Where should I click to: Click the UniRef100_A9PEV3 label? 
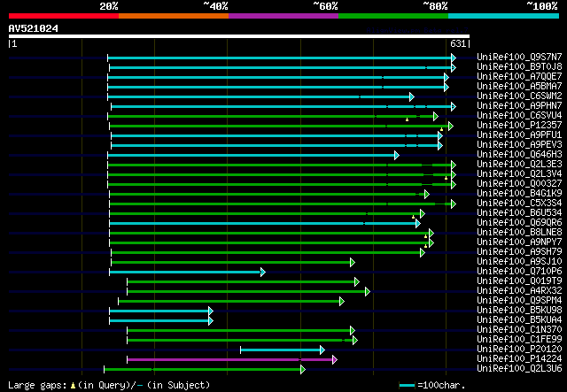pyautogui.click(x=519, y=144)
